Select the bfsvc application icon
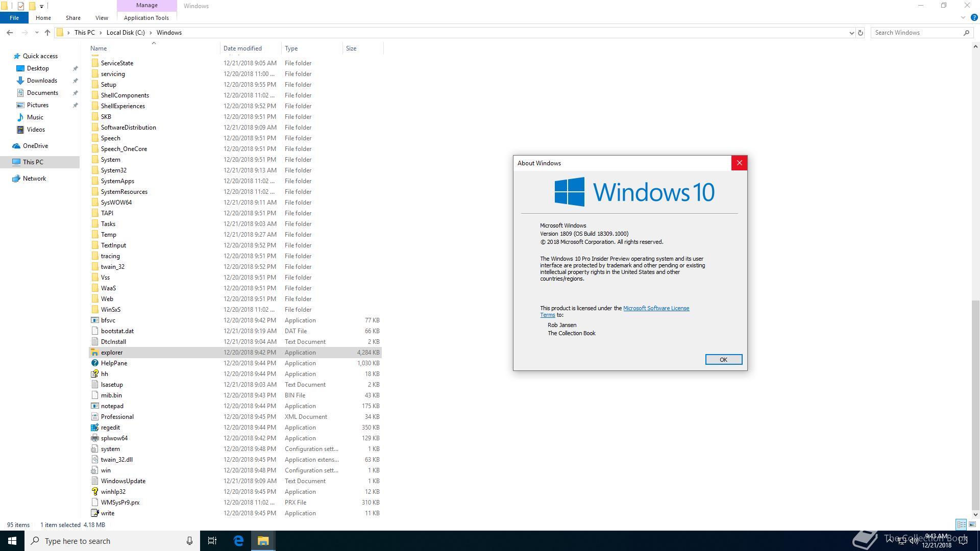 tap(94, 320)
